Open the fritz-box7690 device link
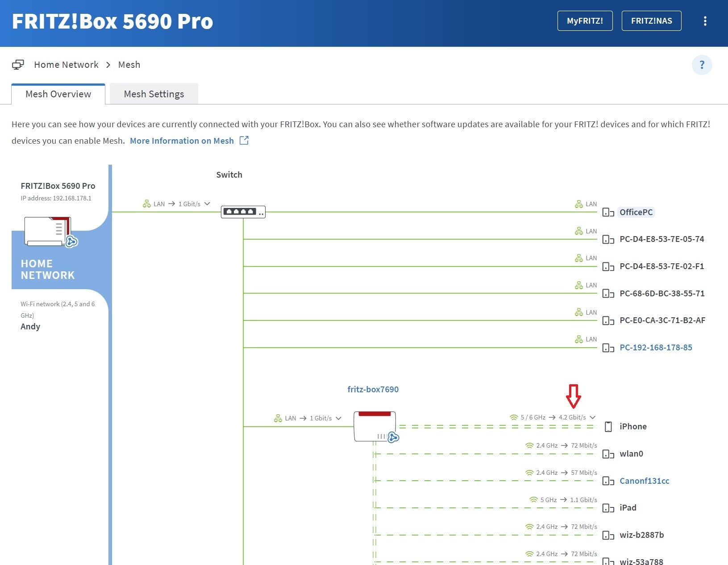 coord(373,389)
